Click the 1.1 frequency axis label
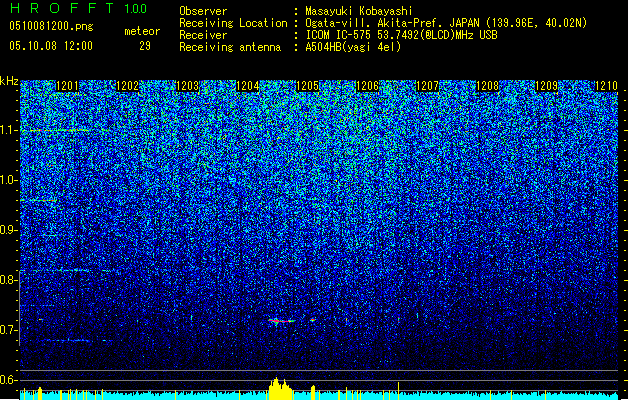 click(8, 130)
